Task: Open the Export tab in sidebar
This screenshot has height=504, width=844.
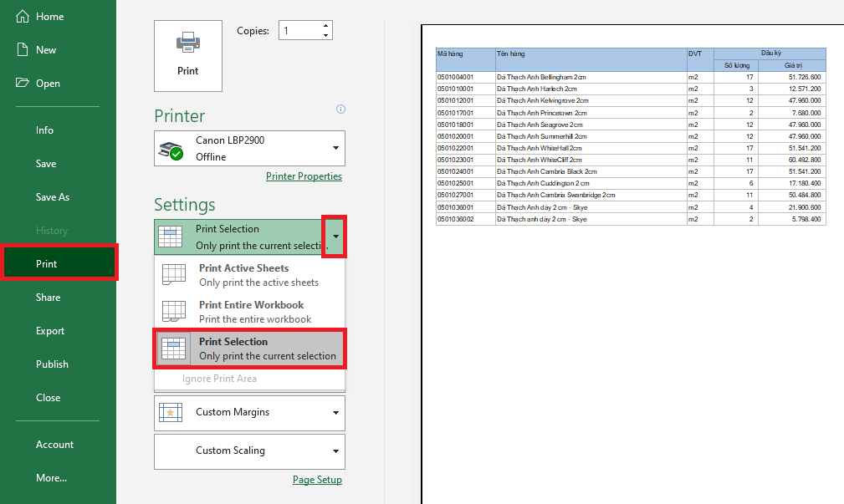Action: (49, 331)
